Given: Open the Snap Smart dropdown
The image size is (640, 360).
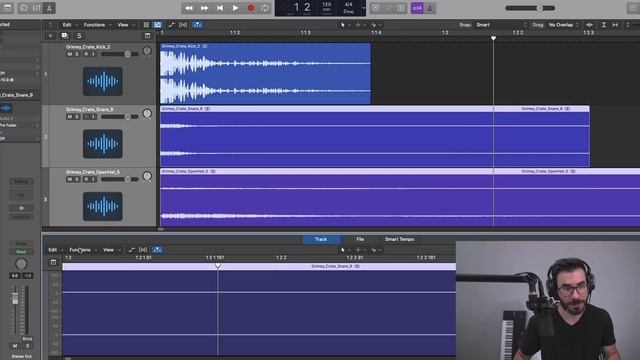Looking at the screenshot, I should (x=500, y=25).
